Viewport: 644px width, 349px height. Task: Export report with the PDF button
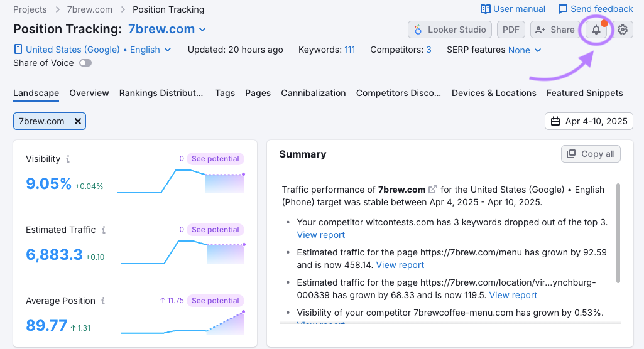pos(511,30)
